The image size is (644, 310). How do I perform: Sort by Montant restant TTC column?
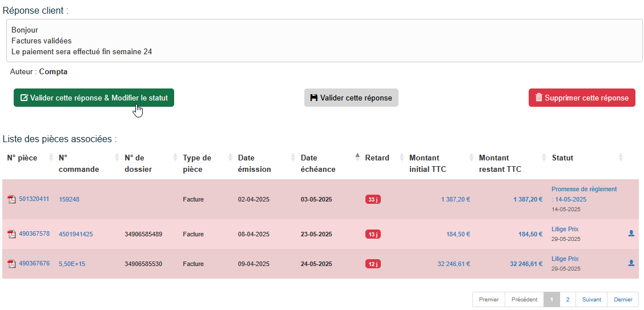[500, 163]
